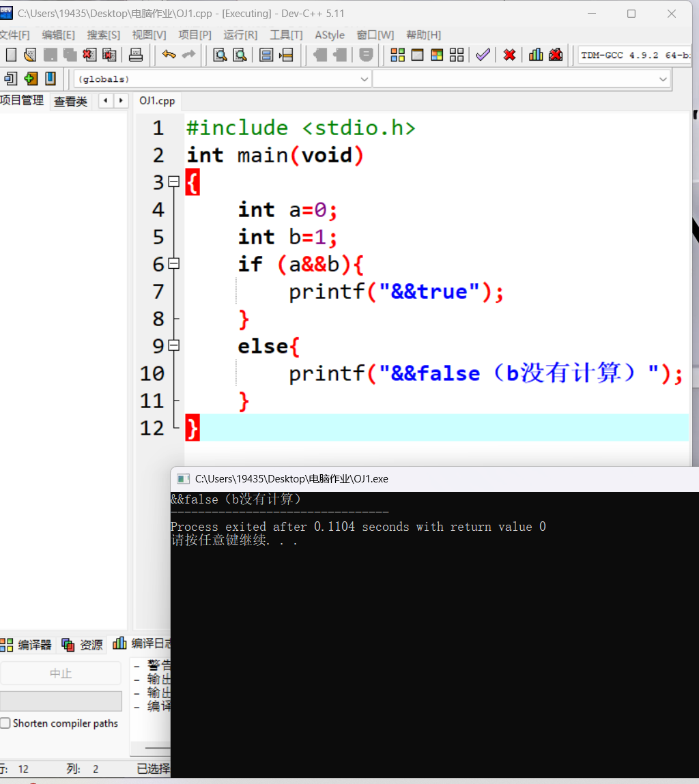699x784 pixels.
Task: Click the Go to function icon
Action: (x=266, y=55)
